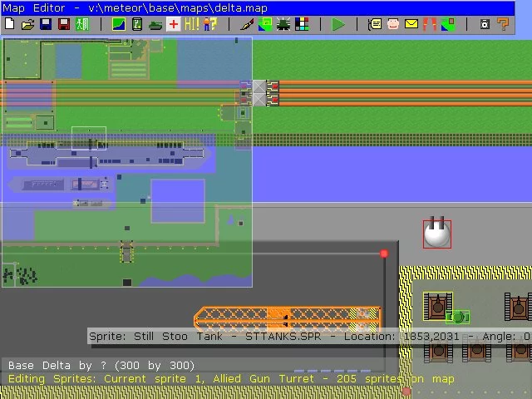Click the white viewport rectangle in minimap
This screenshot has height=399, width=532.
pos(89,138)
